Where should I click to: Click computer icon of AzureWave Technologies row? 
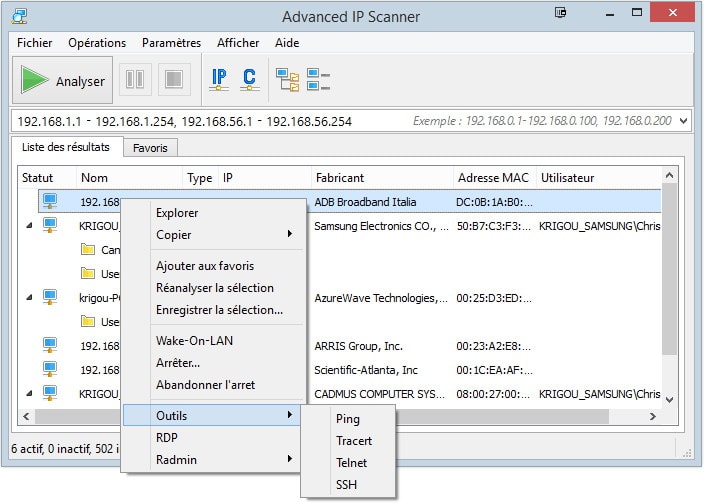tap(50, 297)
